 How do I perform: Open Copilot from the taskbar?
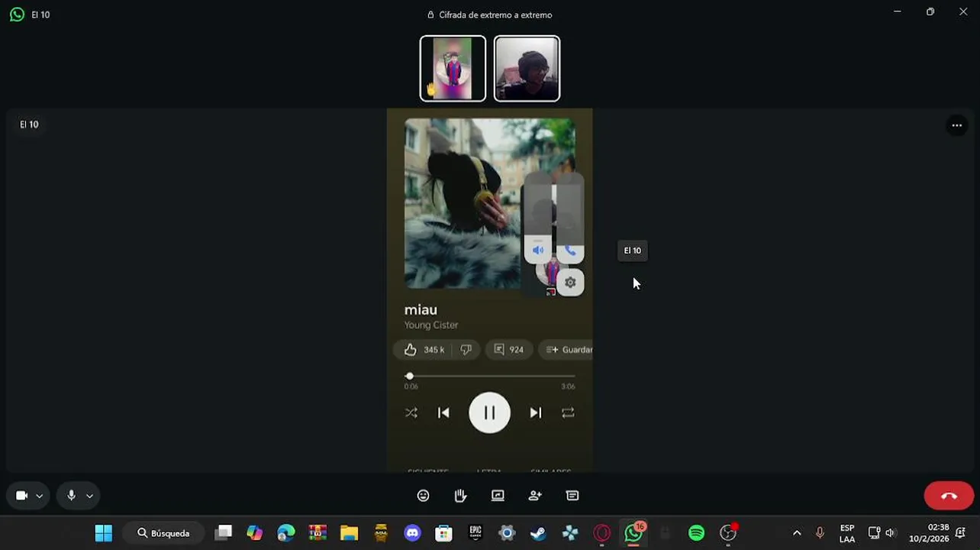pyautogui.click(x=254, y=533)
